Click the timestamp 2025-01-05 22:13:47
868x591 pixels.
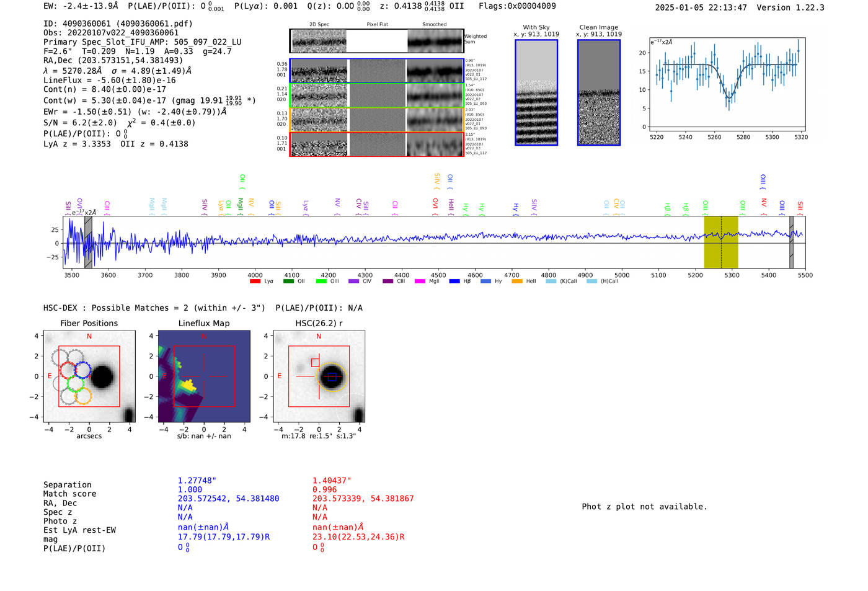(701, 7)
